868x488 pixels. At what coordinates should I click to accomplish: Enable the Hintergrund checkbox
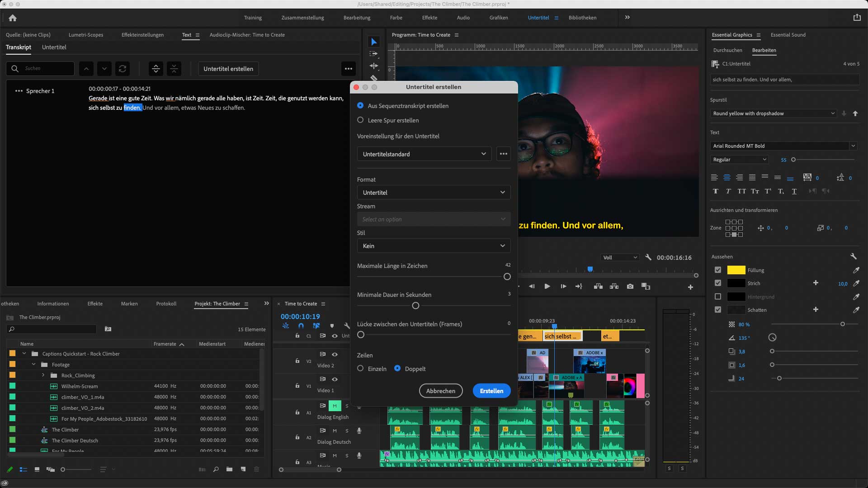coord(718,297)
